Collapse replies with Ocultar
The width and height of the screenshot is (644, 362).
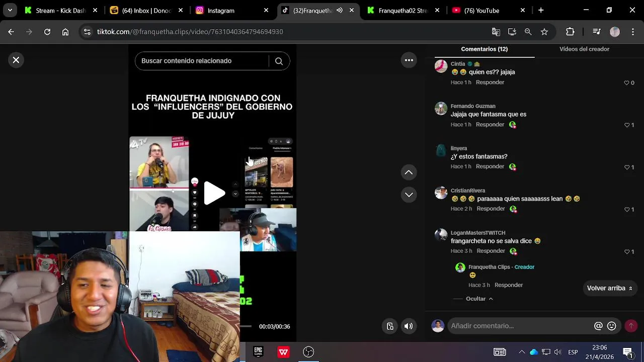click(x=479, y=299)
